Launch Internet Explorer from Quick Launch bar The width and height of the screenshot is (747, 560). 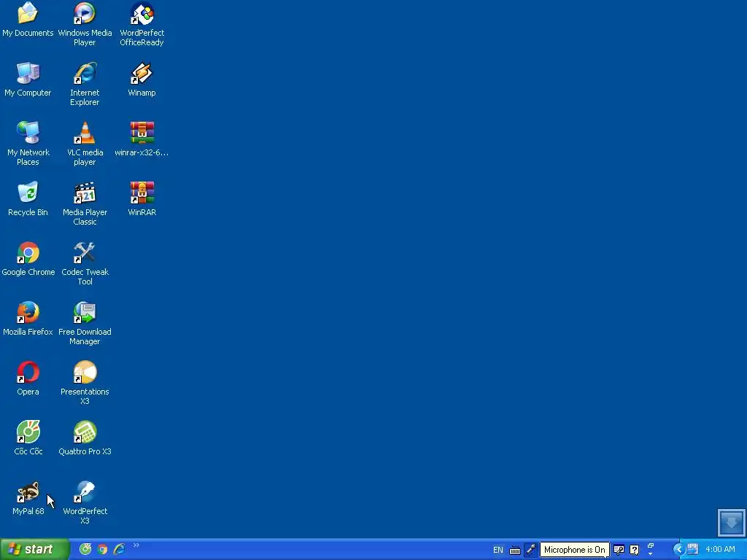tap(119, 550)
